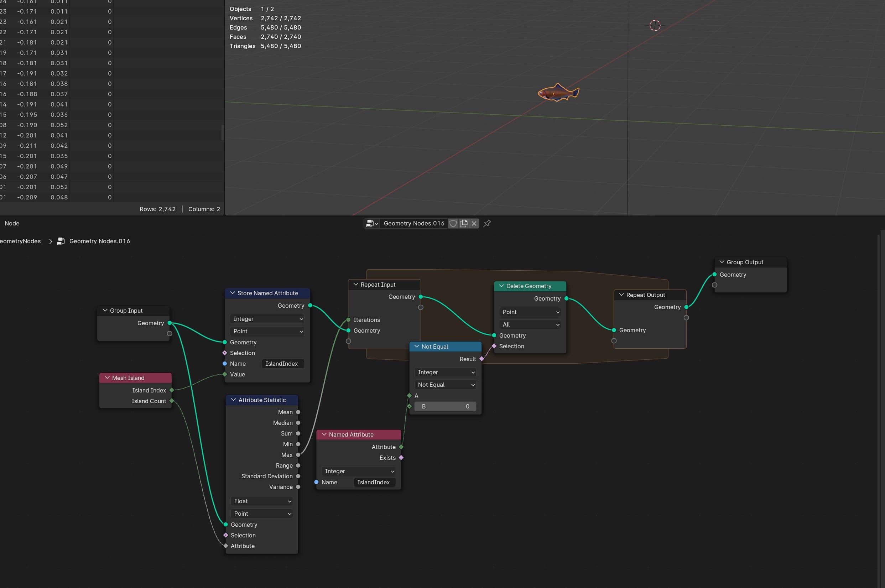Open the All mode dropdown in Delete Geometry
The width and height of the screenshot is (885, 588).
[530, 325]
